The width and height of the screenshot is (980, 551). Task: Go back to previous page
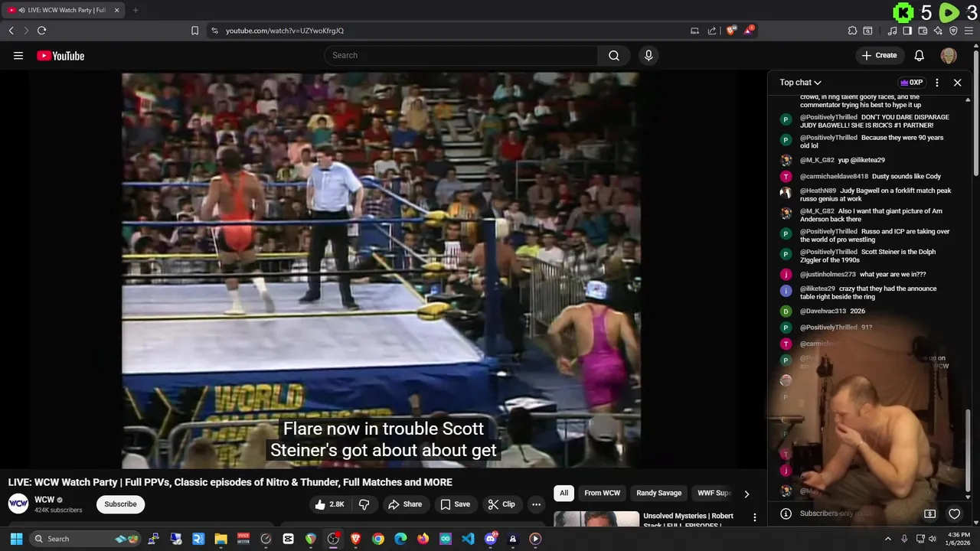coord(11,31)
